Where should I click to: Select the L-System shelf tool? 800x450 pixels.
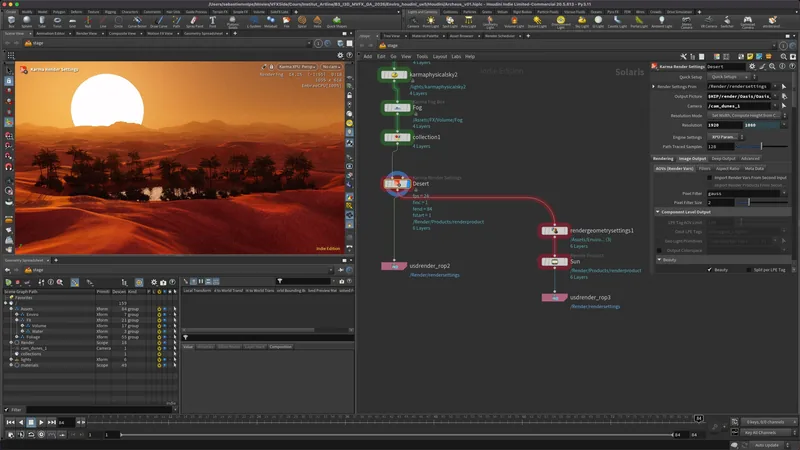254,21
